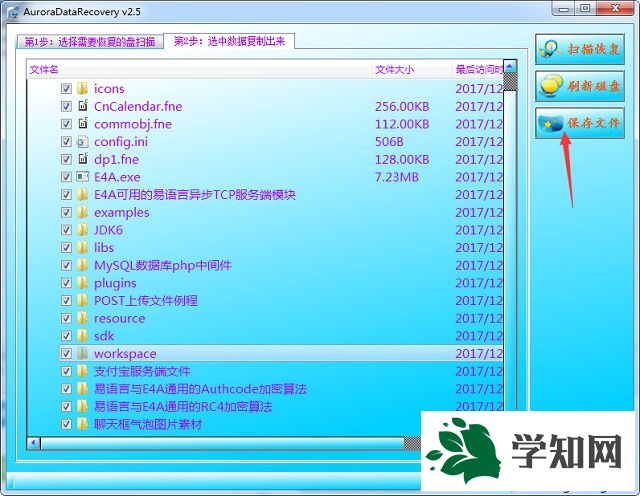The height and width of the screenshot is (496, 640).
Task: Click the 128.00KB size value
Action: (x=402, y=160)
